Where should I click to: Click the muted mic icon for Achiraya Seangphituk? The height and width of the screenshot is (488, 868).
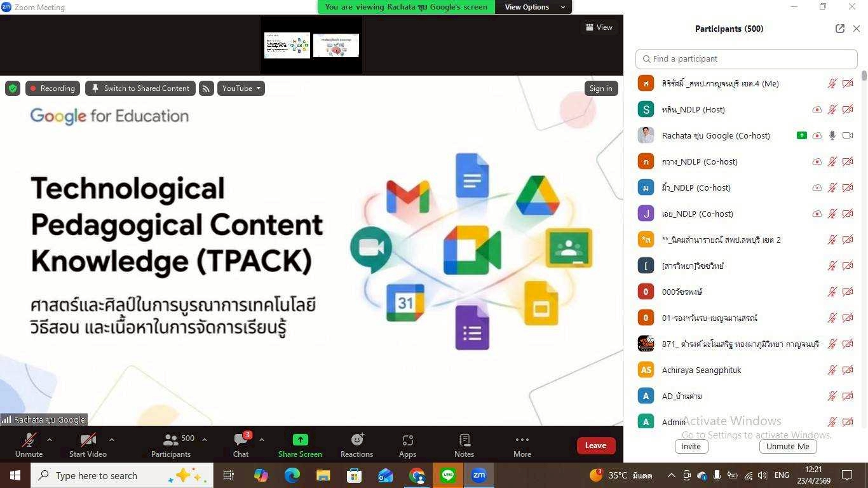coord(832,370)
